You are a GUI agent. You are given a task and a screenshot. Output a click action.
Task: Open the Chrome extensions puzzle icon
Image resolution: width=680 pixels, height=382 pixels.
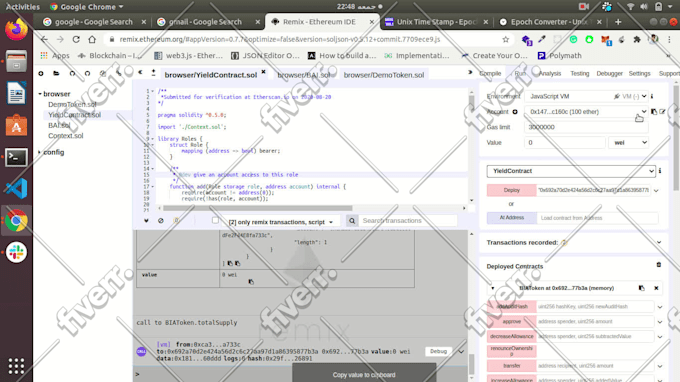coord(637,39)
